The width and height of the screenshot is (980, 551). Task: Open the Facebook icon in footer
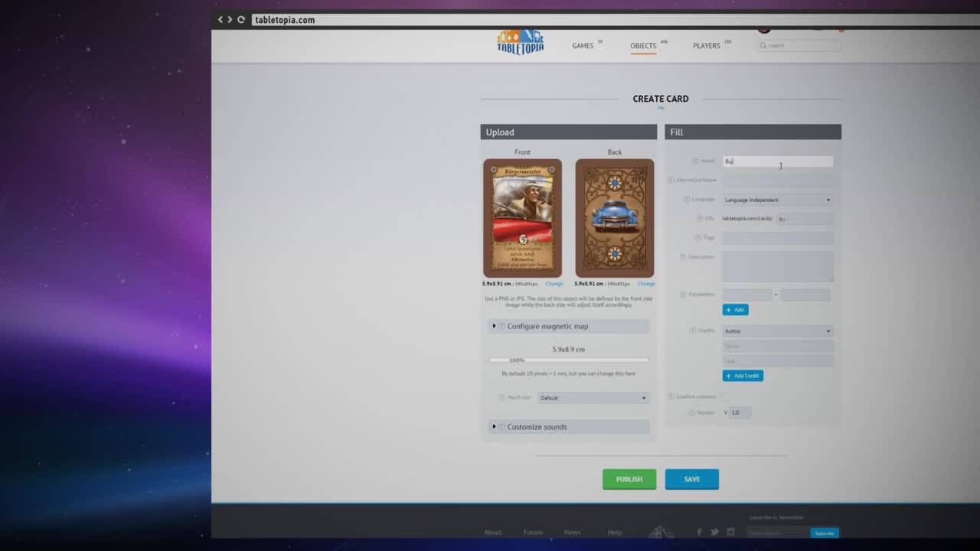click(699, 532)
